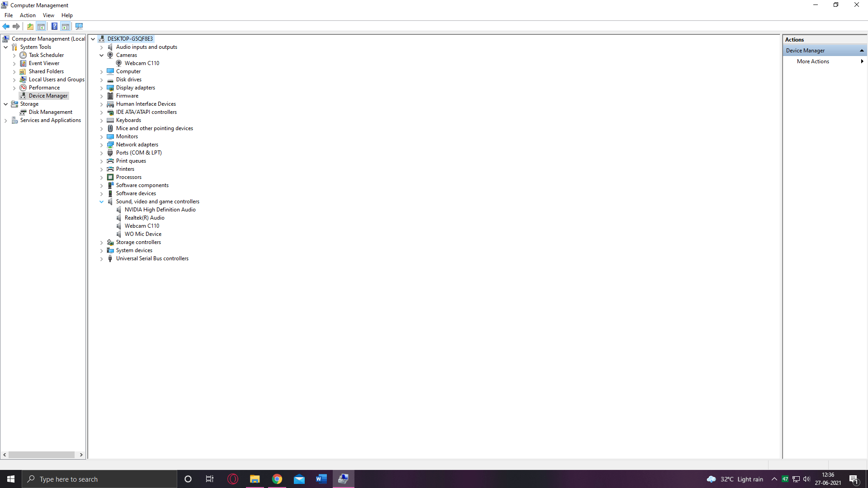Viewport: 868px width, 488px height.
Task: Click the show/hide console tree icon
Action: (41, 26)
